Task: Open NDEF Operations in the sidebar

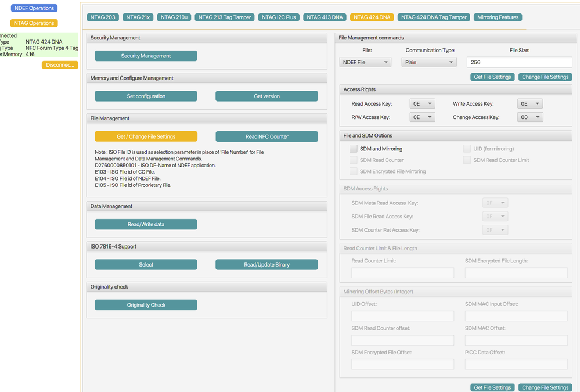Action: tap(34, 8)
